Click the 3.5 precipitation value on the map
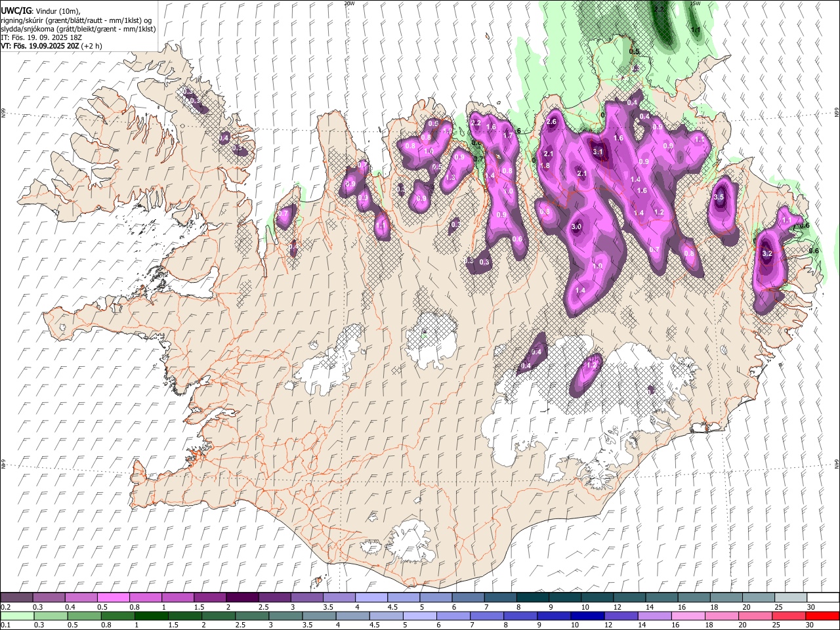This screenshot has height=630, width=840. pyautogui.click(x=719, y=197)
